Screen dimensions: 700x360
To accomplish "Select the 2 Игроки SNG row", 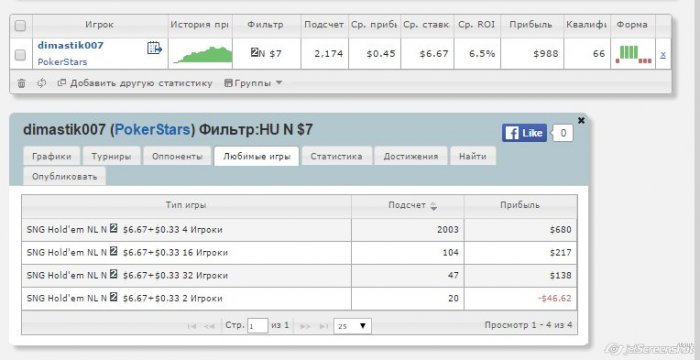I will tap(299, 298).
